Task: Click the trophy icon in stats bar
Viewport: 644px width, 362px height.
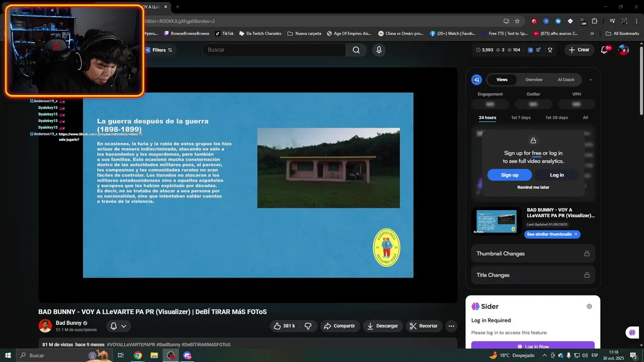Action: [550, 50]
